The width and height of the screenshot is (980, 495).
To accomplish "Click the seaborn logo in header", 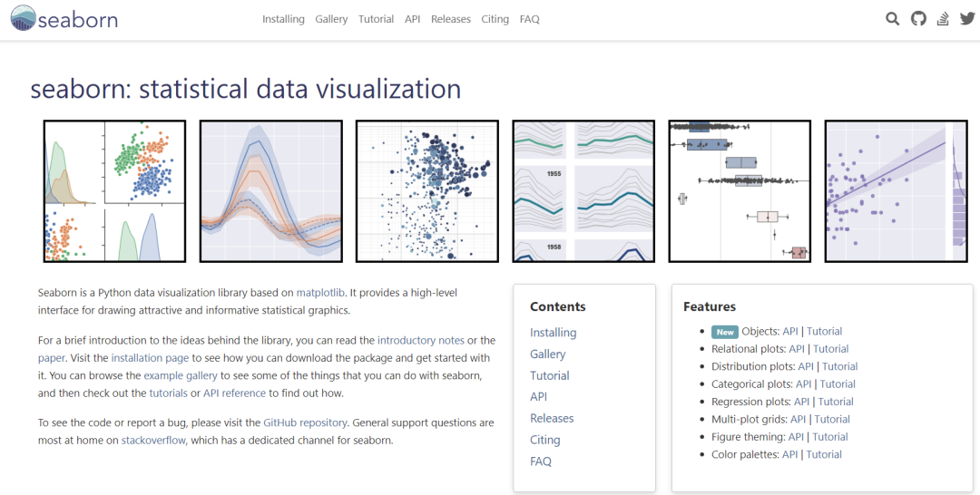I will [x=64, y=19].
